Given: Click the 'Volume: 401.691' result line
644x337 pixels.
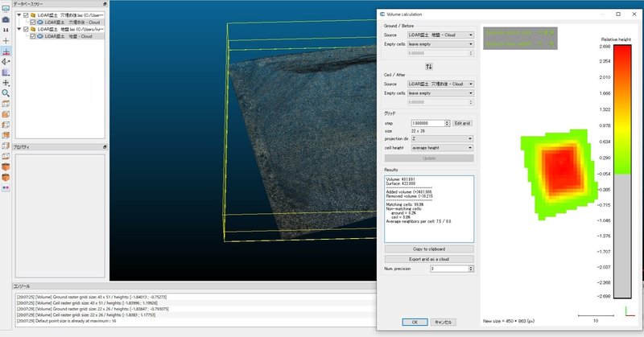Looking at the screenshot, I should (x=400, y=179).
